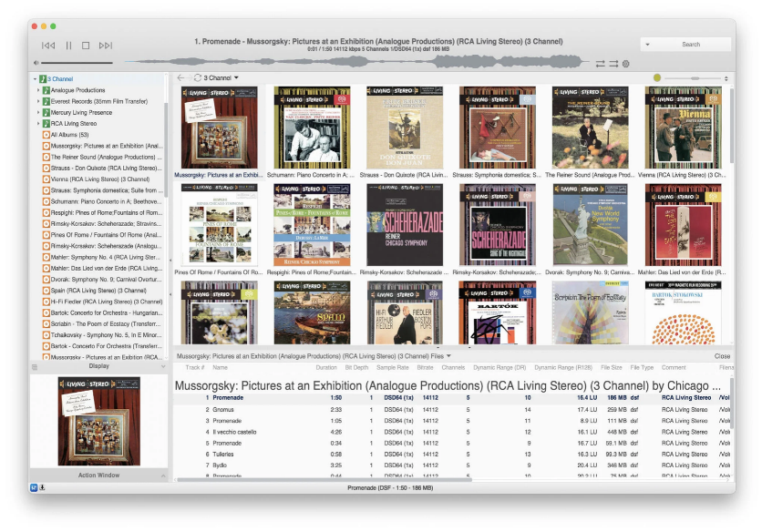Screen dimensions: 762x532
Task: Stop playback with the square button
Action: [x=86, y=46]
